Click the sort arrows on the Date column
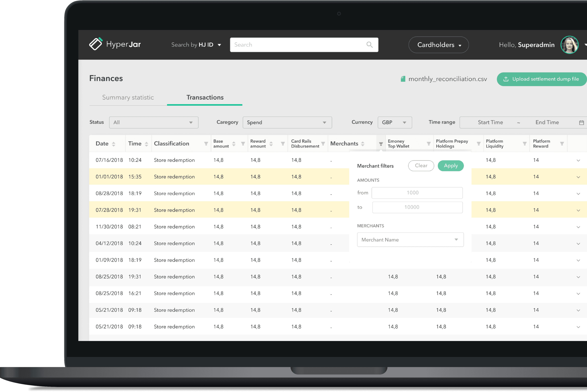This screenshot has height=392, width=587. [x=114, y=144]
